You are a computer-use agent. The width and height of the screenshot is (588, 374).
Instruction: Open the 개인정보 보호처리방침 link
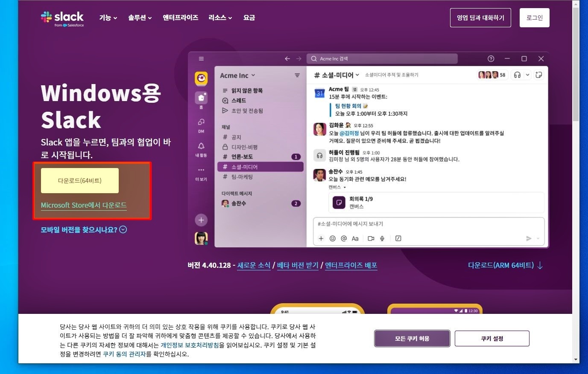[x=190, y=345]
